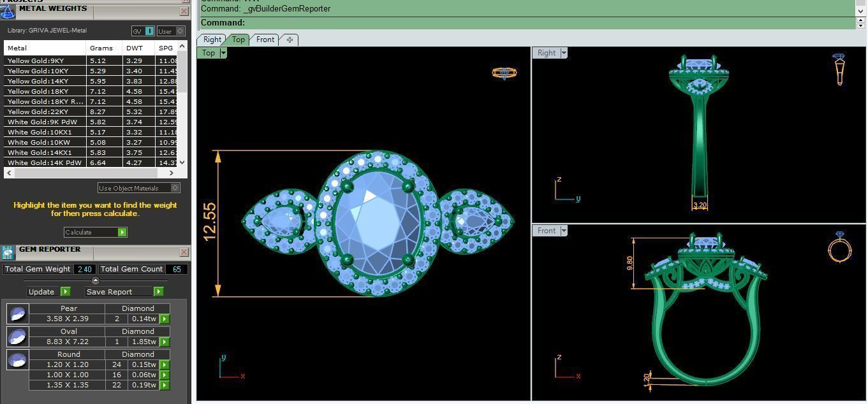868x404 pixels.
Task: Click the green arrow on Calculate
Action: pyautogui.click(x=122, y=232)
